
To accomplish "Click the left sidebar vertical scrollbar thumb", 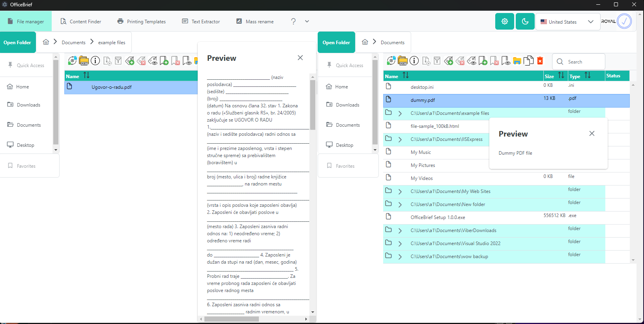I will pos(56,102).
